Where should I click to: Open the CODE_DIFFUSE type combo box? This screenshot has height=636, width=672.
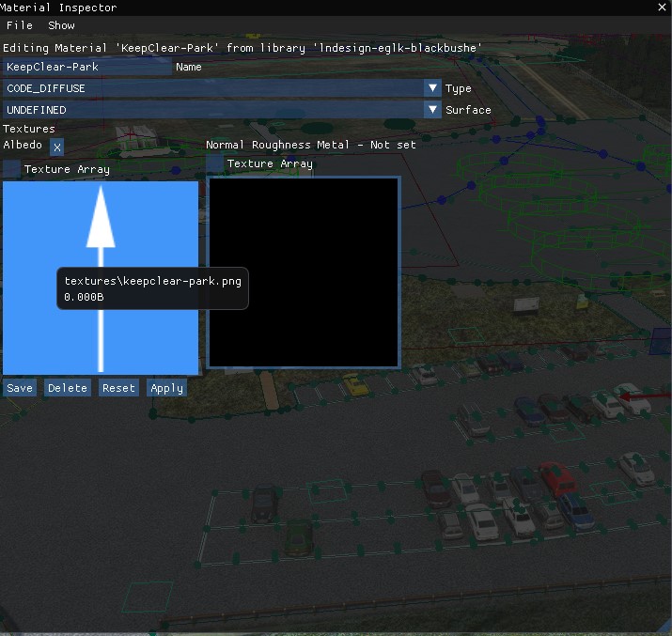tap(212, 88)
